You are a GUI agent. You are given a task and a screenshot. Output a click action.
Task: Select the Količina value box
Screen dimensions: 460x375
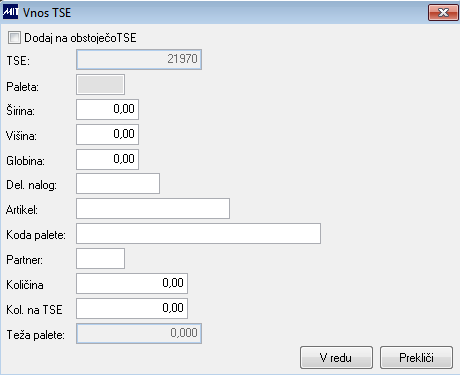[132, 283]
